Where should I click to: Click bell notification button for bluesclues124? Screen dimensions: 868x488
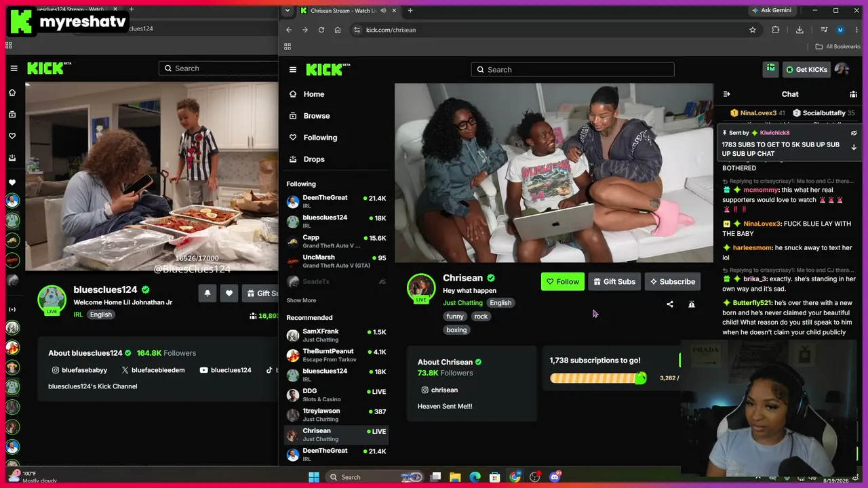pos(208,293)
